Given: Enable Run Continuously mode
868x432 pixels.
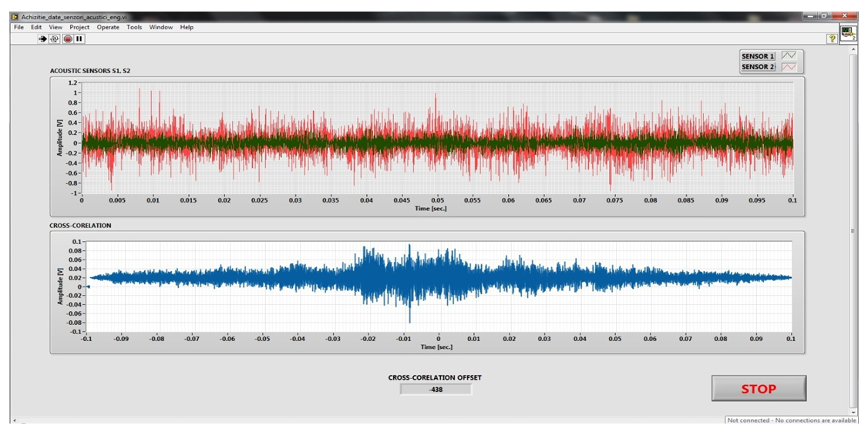Looking at the screenshot, I should point(55,39).
